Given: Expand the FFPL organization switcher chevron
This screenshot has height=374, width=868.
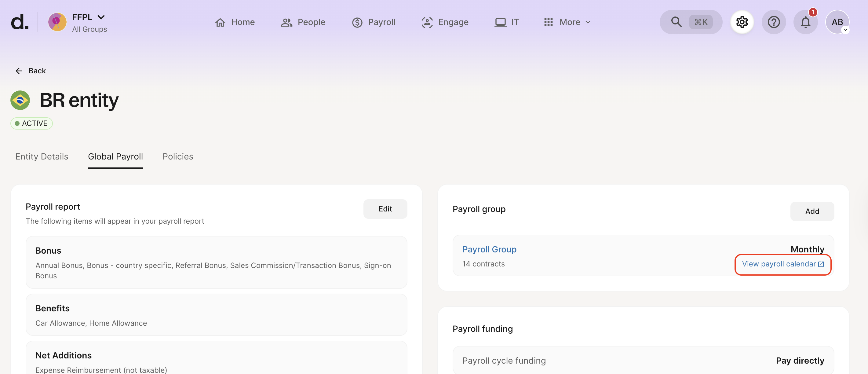Looking at the screenshot, I should click(x=101, y=17).
